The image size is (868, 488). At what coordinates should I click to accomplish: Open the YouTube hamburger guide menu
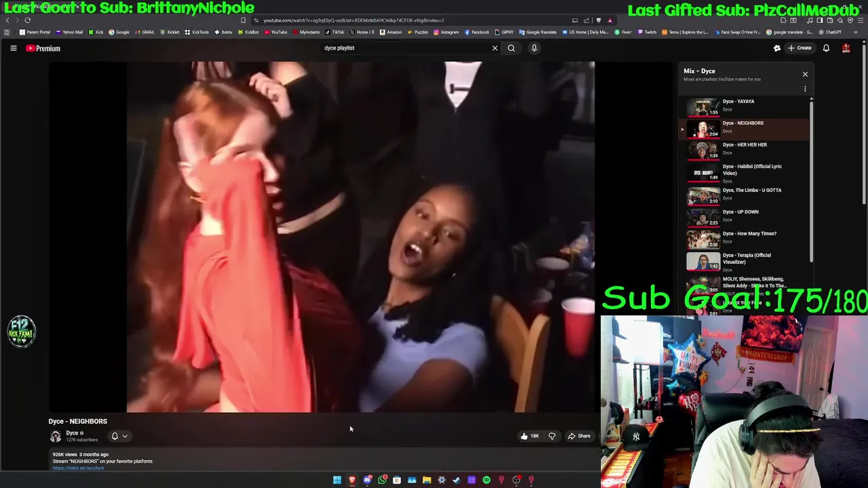[13, 48]
